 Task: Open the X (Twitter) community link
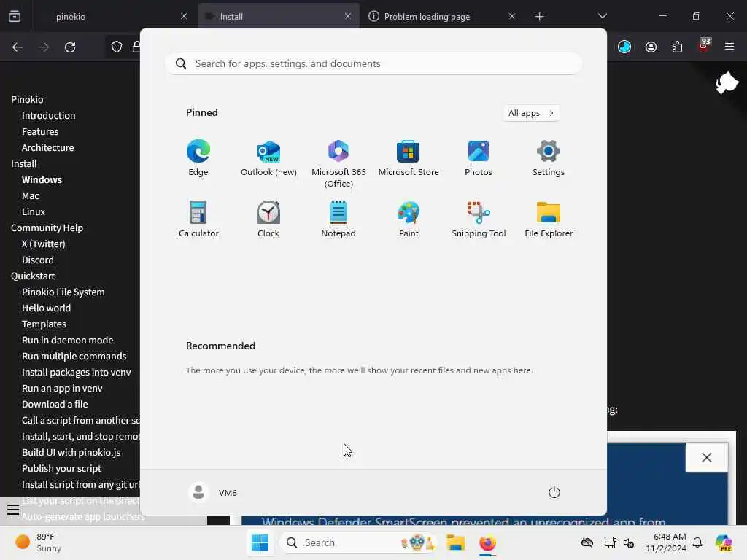(x=43, y=244)
